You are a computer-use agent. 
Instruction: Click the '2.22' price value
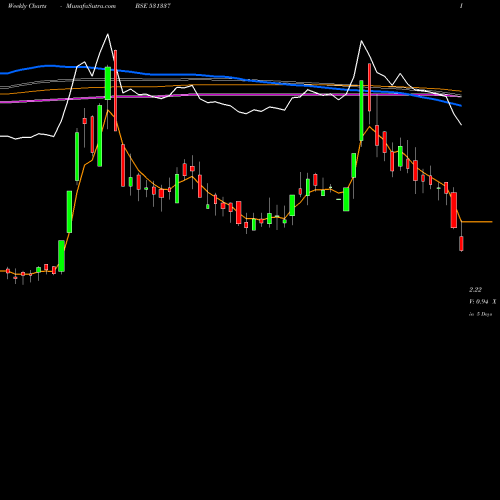[475, 290]
